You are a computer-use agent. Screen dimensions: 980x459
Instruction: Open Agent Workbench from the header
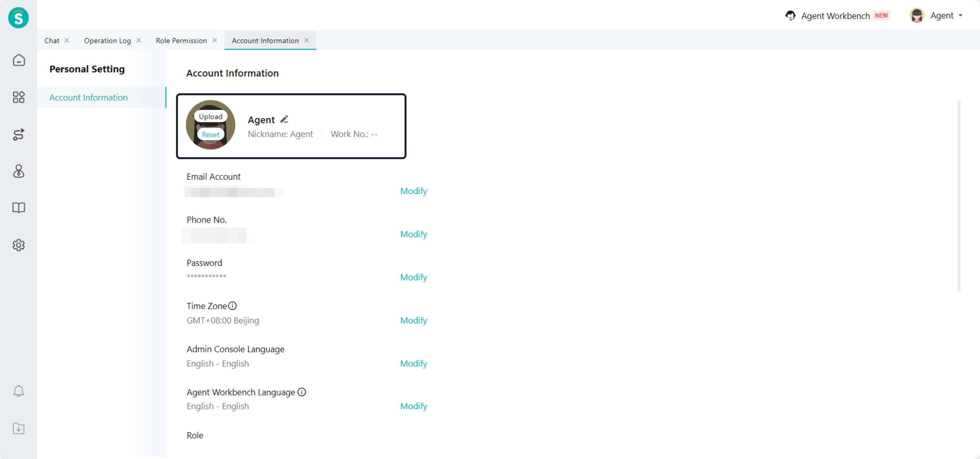pos(835,16)
